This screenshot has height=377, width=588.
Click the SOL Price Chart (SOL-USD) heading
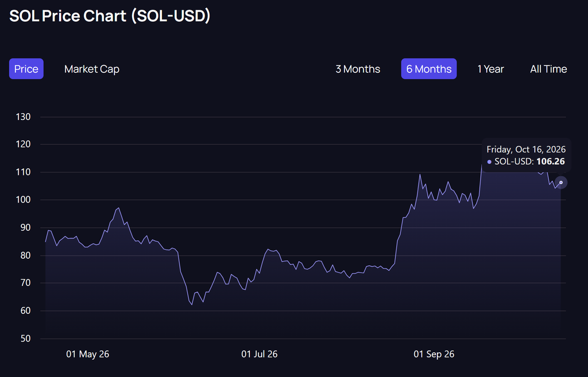[110, 15]
